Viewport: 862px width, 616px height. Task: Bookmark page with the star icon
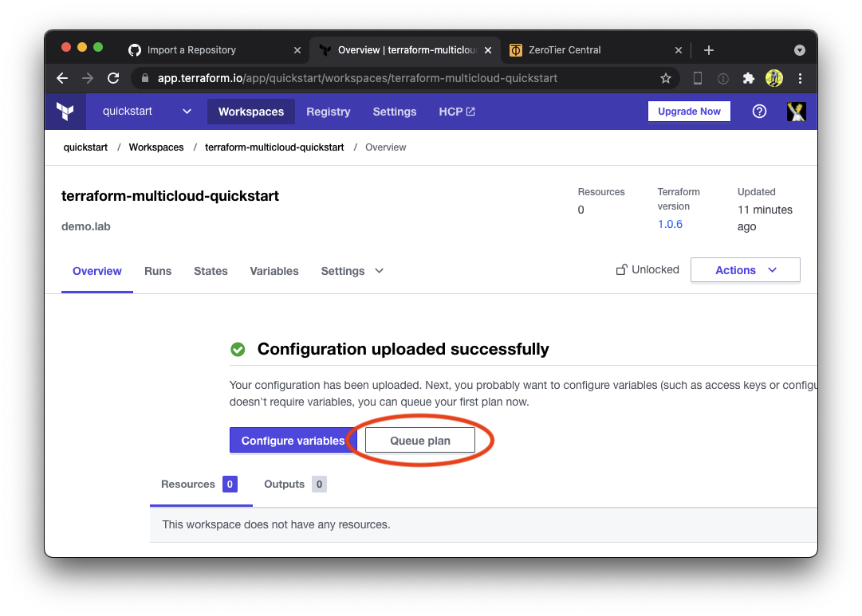click(666, 79)
